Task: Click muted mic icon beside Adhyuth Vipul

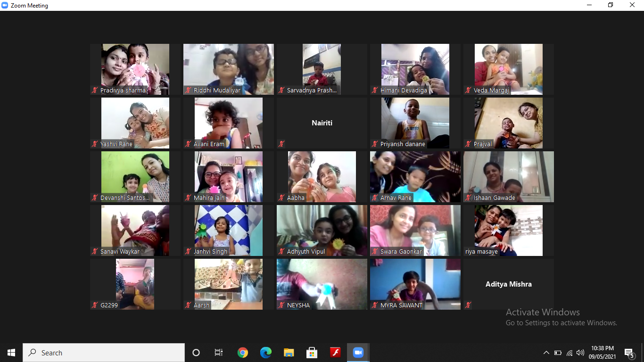Action: pos(281,251)
